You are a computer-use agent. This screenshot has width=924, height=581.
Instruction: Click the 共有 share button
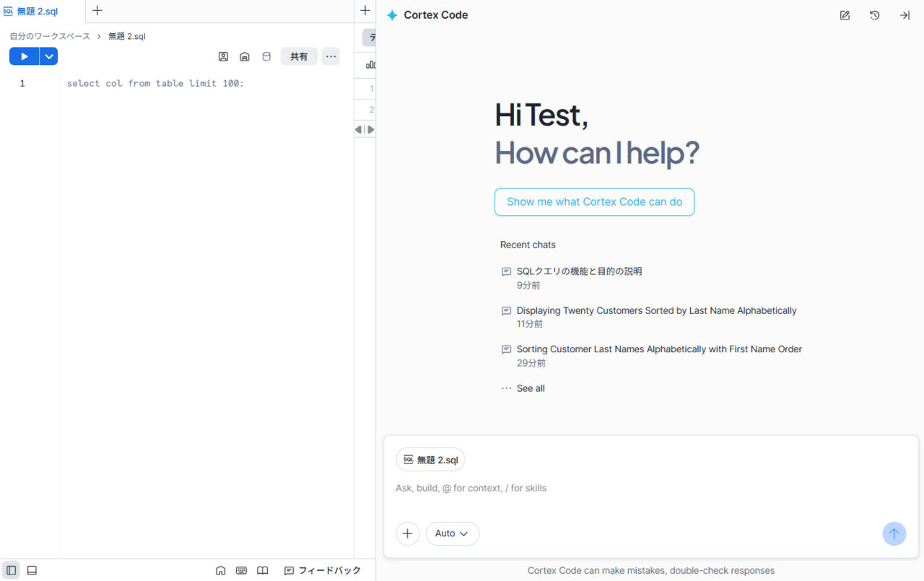tap(299, 56)
